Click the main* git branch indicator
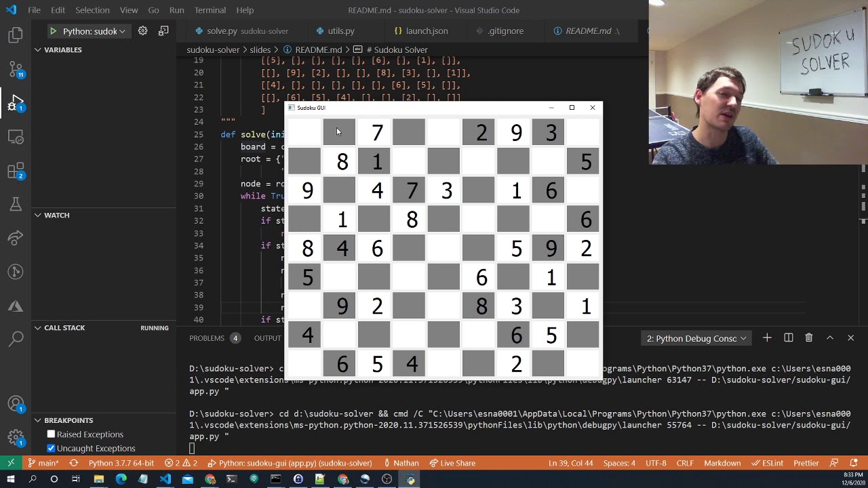The height and width of the screenshot is (488, 868). [43, 463]
